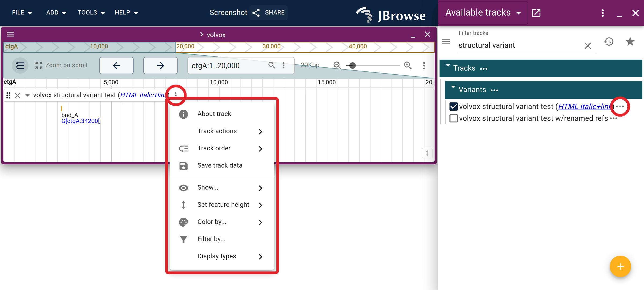Screen dimensions: 644x290
Task: Click the bnd_A feature label
Action: [70, 115]
